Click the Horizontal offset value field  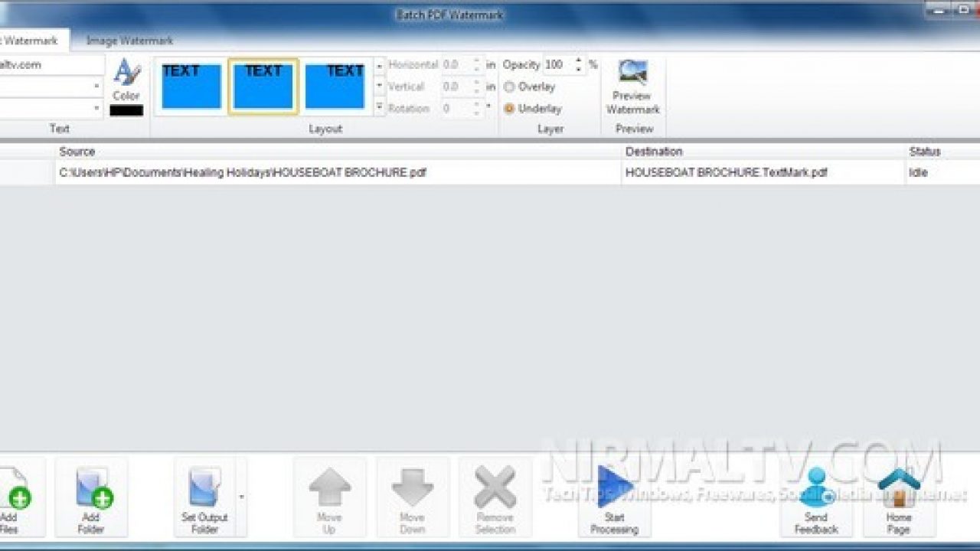point(457,65)
